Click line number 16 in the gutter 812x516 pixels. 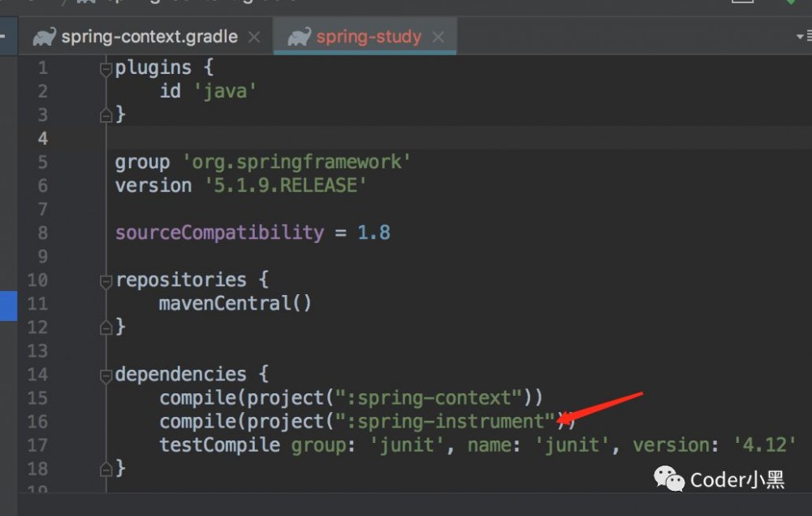tap(37, 421)
